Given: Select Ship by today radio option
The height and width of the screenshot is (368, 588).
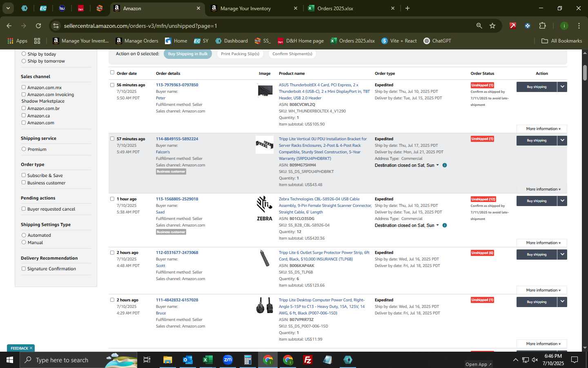Looking at the screenshot, I should pyautogui.click(x=24, y=54).
